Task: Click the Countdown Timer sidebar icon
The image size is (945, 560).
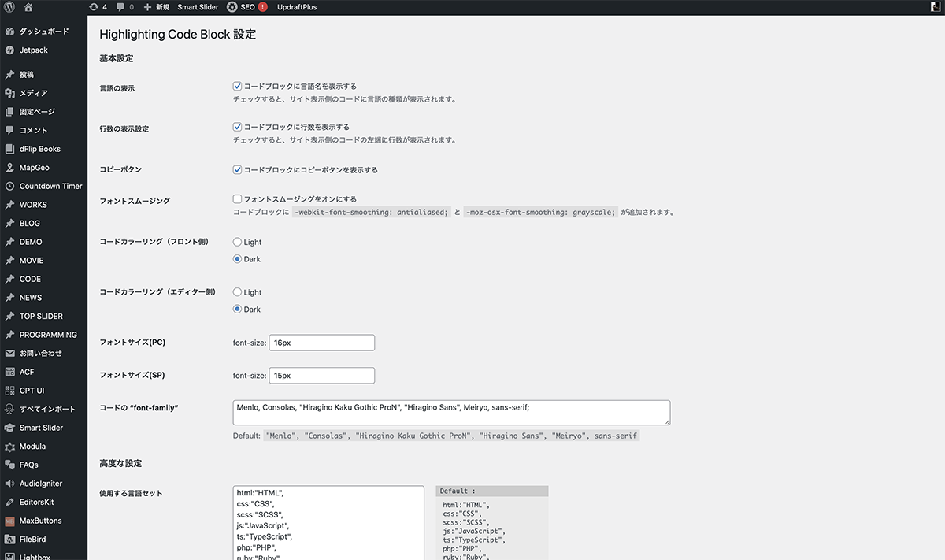Action: [9, 186]
